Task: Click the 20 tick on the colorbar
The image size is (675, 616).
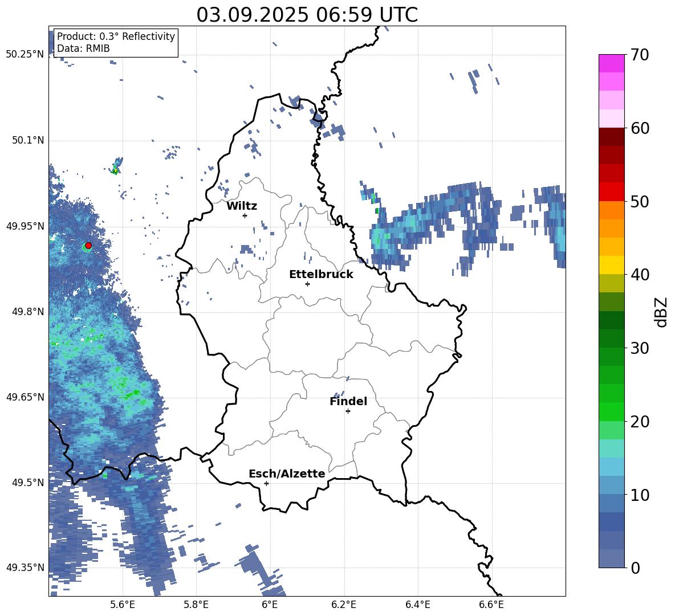Action: [640, 422]
